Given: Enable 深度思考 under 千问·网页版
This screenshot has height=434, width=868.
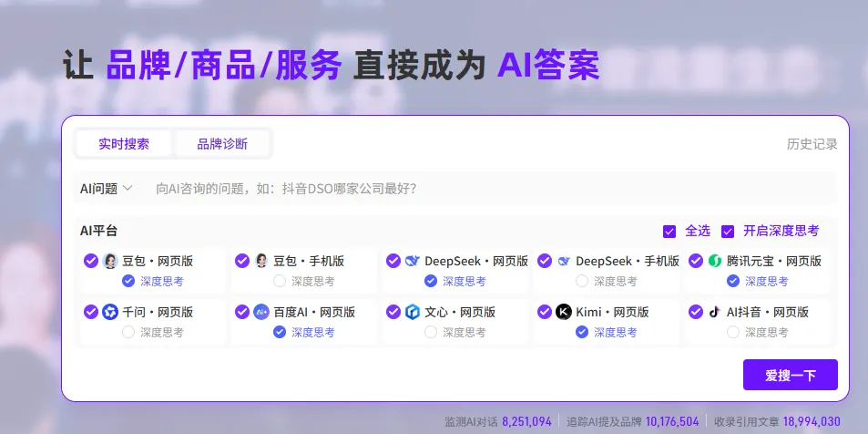Looking at the screenshot, I should tap(128, 332).
